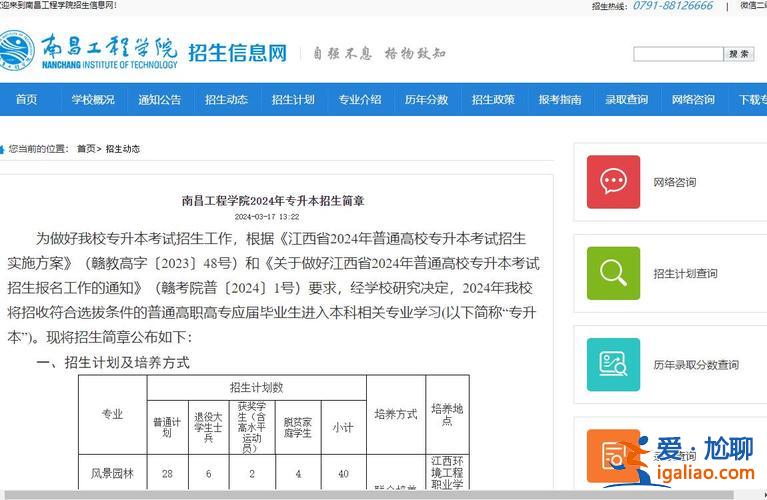Open 报考指南 navigation item
This screenshot has height=500, width=767.
click(560, 100)
